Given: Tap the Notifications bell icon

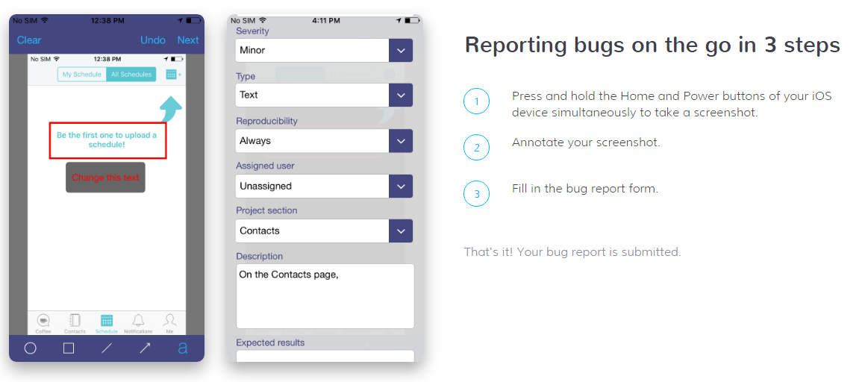Looking at the screenshot, I should [x=138, y=322].
